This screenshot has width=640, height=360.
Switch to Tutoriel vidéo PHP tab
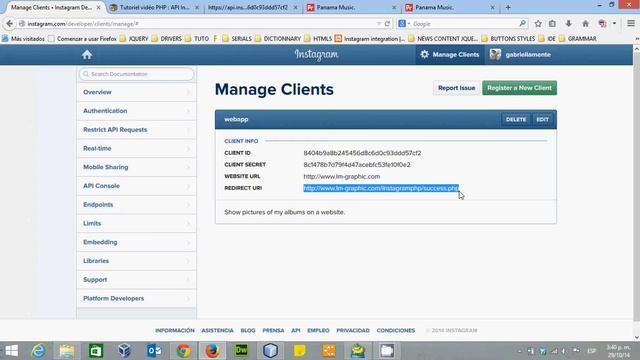tap(154, 7)
